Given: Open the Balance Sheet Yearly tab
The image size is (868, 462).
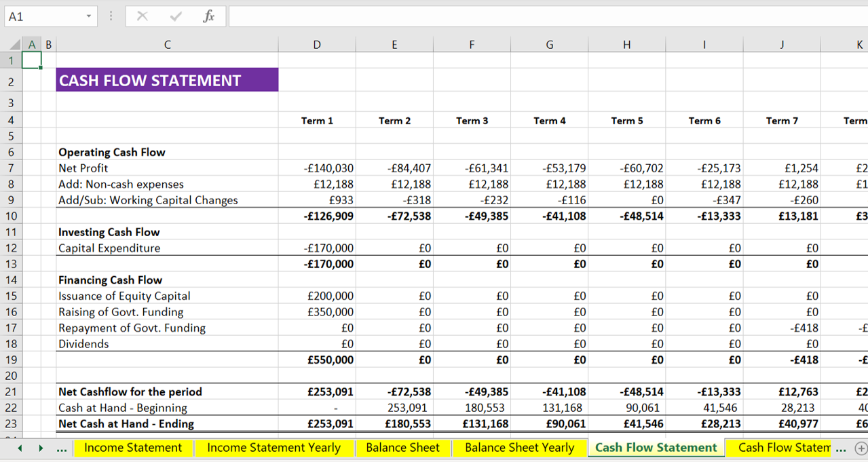Looking at the screenshot, I should tap(519, 448).
